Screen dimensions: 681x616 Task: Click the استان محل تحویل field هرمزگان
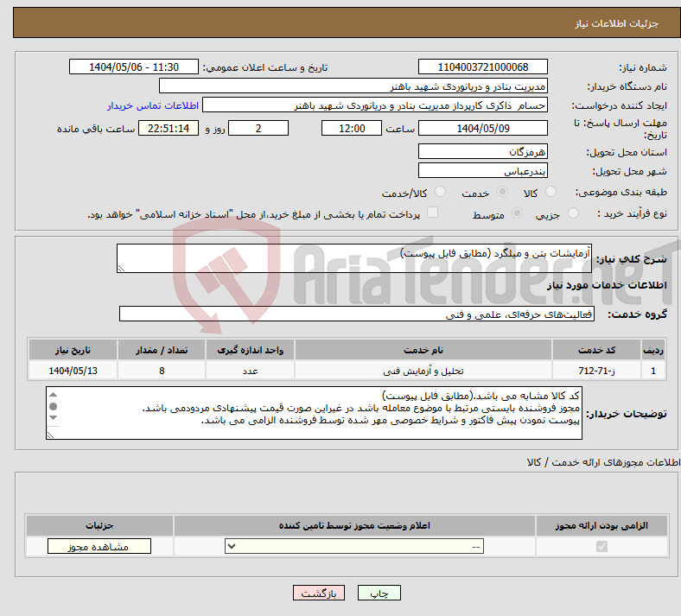tap(483, 151)
